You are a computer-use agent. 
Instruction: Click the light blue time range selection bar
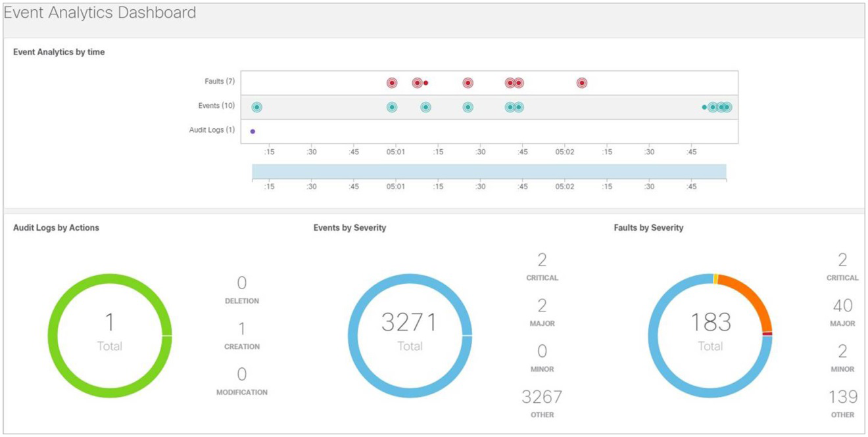point(489,172)
